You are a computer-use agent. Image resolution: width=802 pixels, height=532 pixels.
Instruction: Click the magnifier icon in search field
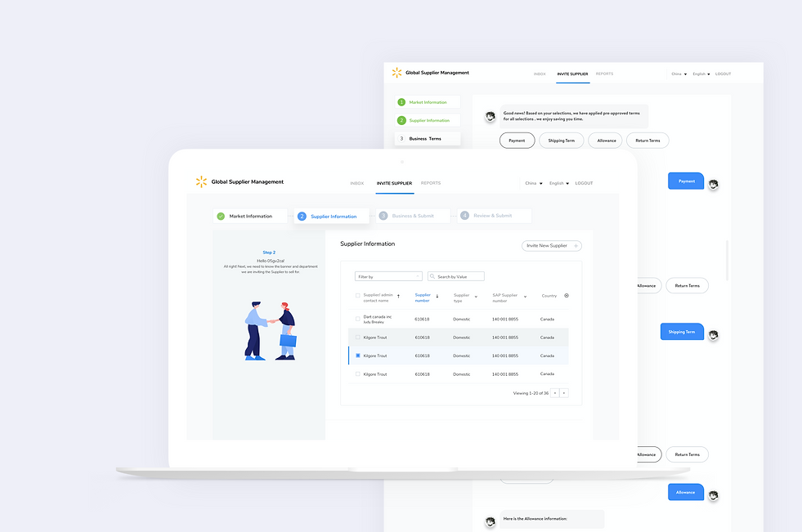pyautogui.click(x=432, y=276)
